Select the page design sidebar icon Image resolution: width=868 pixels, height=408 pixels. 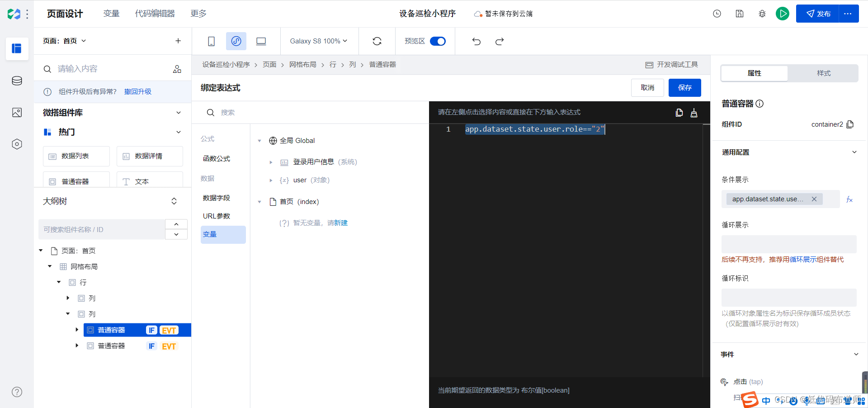(17, 48)
